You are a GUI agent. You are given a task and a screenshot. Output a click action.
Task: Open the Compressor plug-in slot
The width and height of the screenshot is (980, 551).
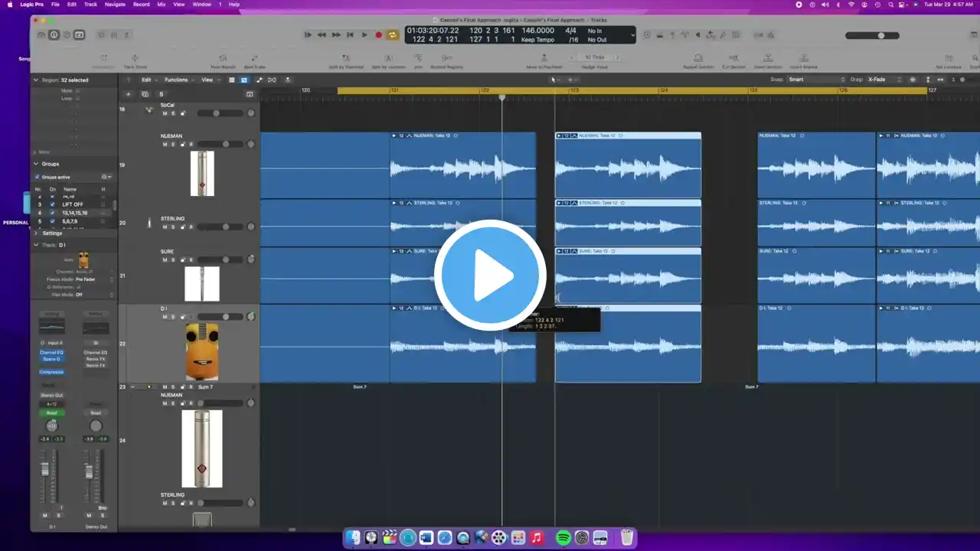51,372
